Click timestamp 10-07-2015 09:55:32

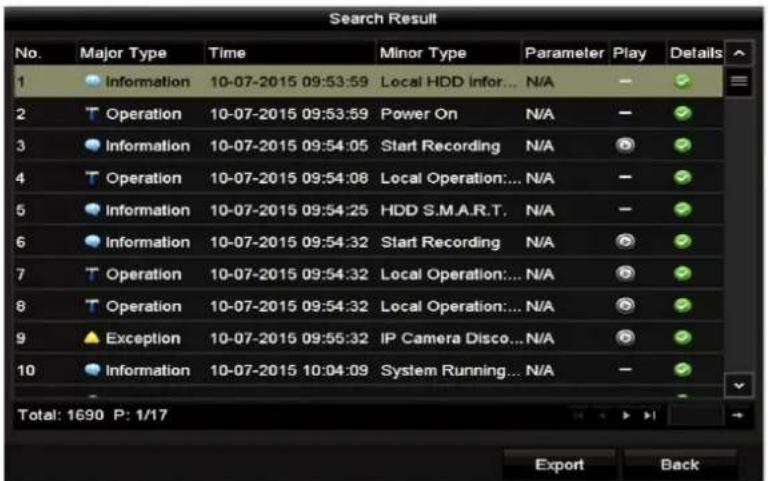289,338
